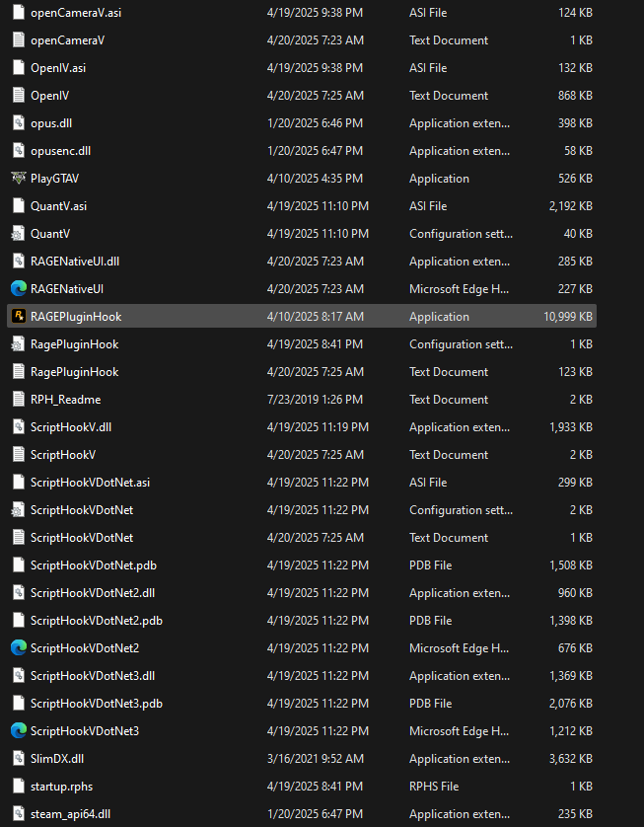Select the SlimDX.dll file icon
The width and height of the screenshot is (644, 827).
(x=19, y=759)
